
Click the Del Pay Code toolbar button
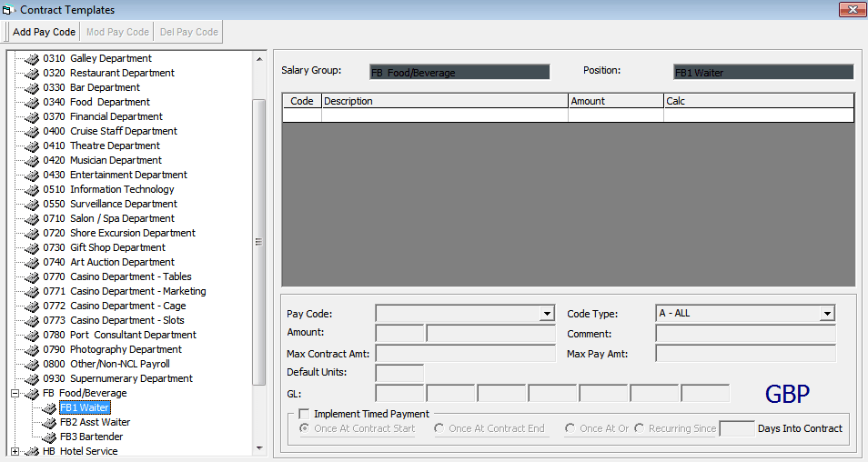click(188, 32)
